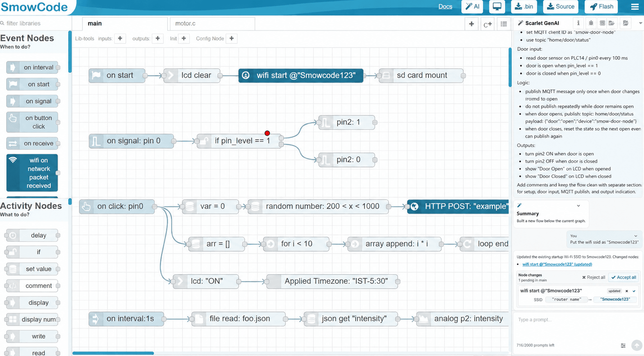644x356 pixels.
Task: Add a Config Node with plus
Action: [x=232, y=38]
